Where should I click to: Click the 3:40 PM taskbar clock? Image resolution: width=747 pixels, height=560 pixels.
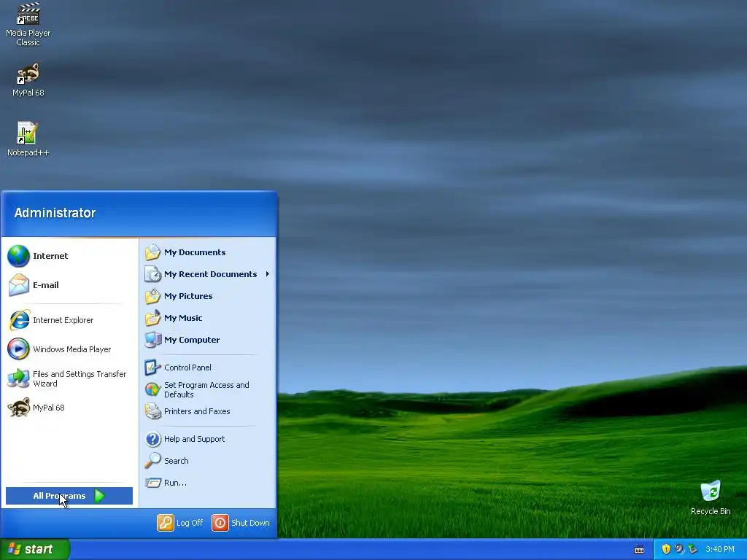tap(720, 549)
